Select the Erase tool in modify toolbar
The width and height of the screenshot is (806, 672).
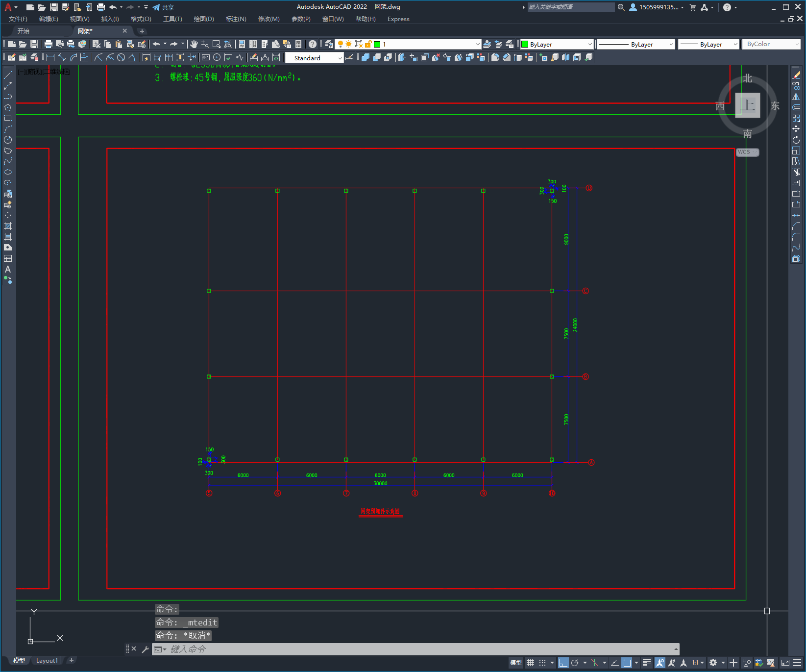pyautogui.click(x=796, y=75)
